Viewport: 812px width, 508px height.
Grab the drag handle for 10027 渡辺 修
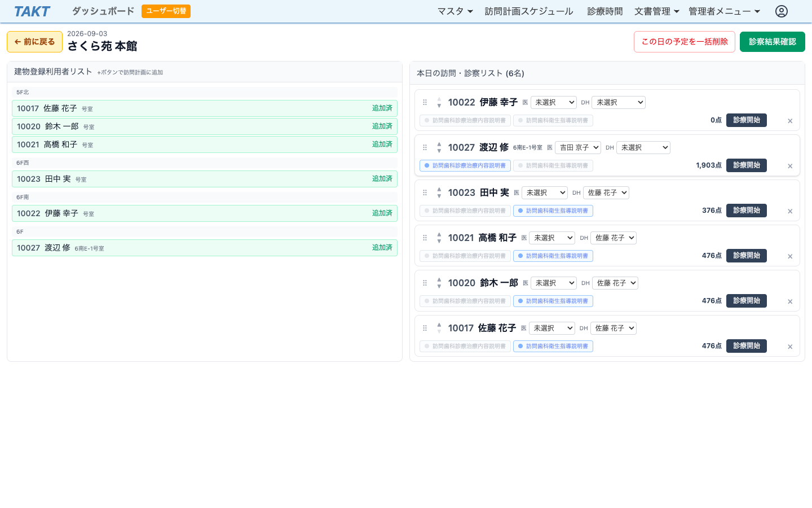425,147
